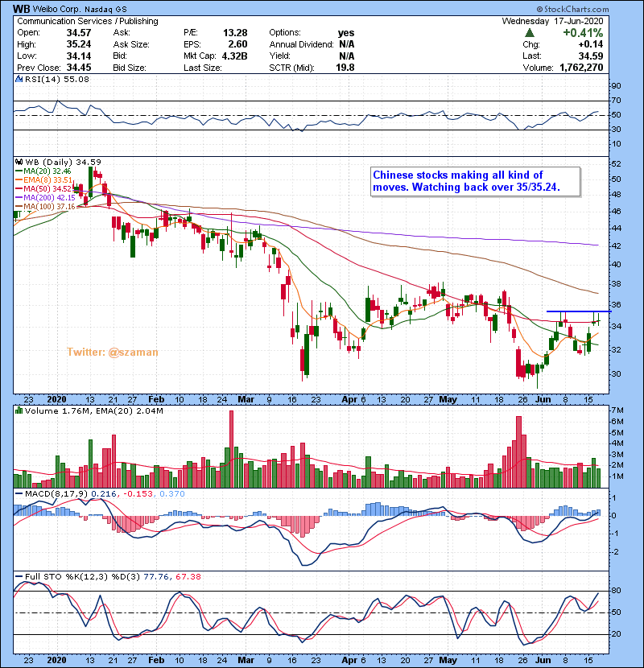Click the Volume 1.76M, EMA(20) 2.04M label
This screenshot has width=644, height=668.
point(93,410)
